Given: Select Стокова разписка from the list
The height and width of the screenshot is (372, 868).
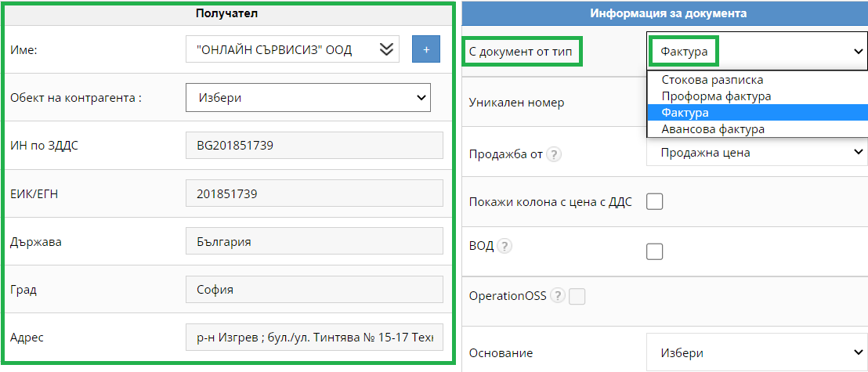Looking at the screenshot, I should pos(757,80).
